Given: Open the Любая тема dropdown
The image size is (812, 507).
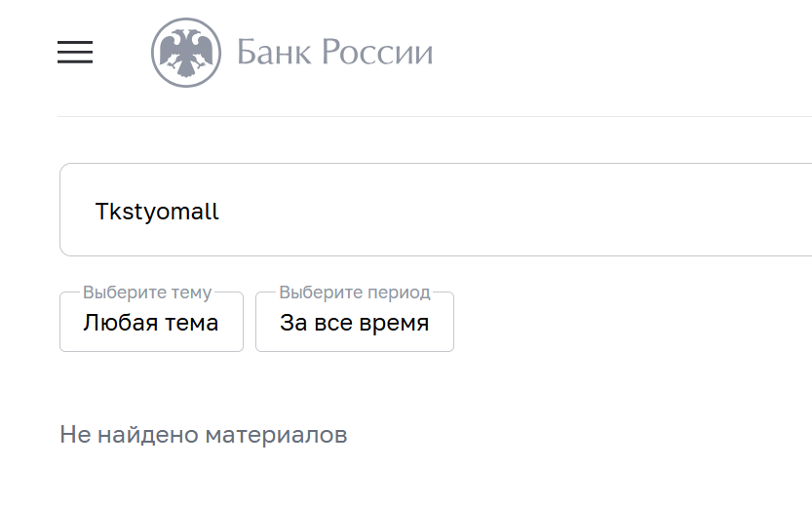Looking at the screenshot, I should [x=151, y=323].
